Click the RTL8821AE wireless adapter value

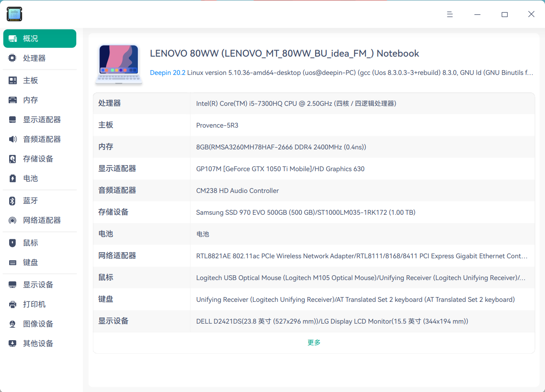(x=362, y=256)
